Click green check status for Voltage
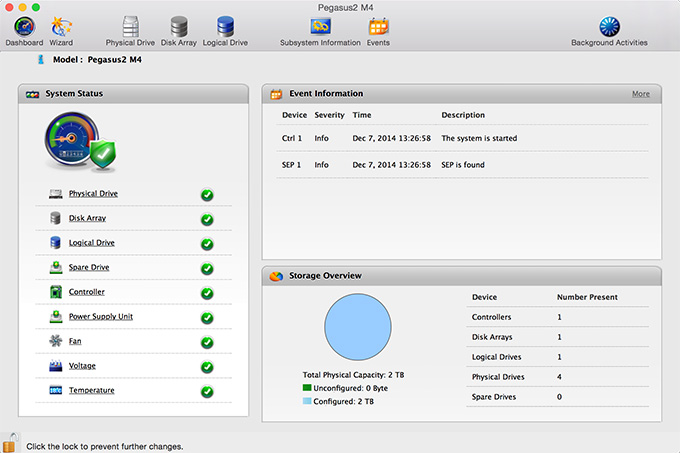 pyautogui.click(x=207, y=367)
